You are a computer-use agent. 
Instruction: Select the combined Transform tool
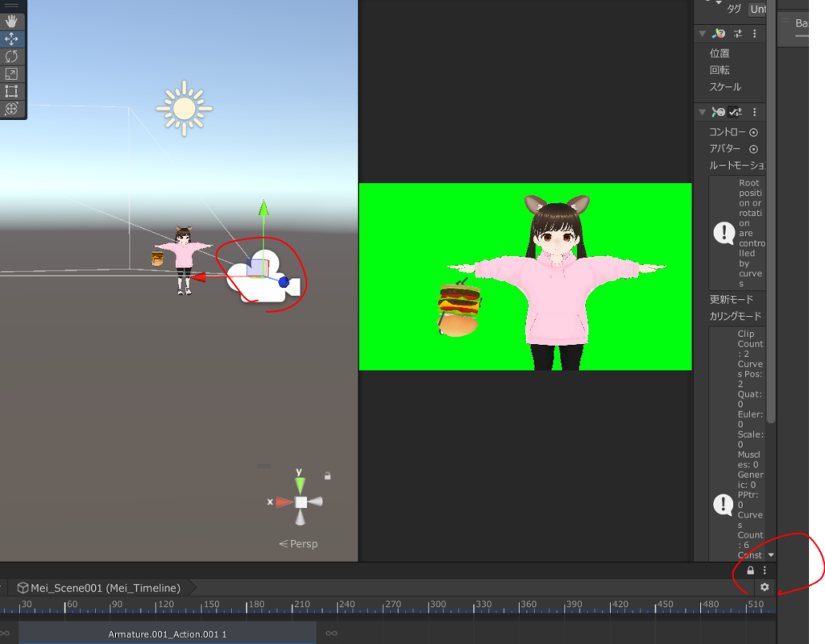click(x=12, y=109)
